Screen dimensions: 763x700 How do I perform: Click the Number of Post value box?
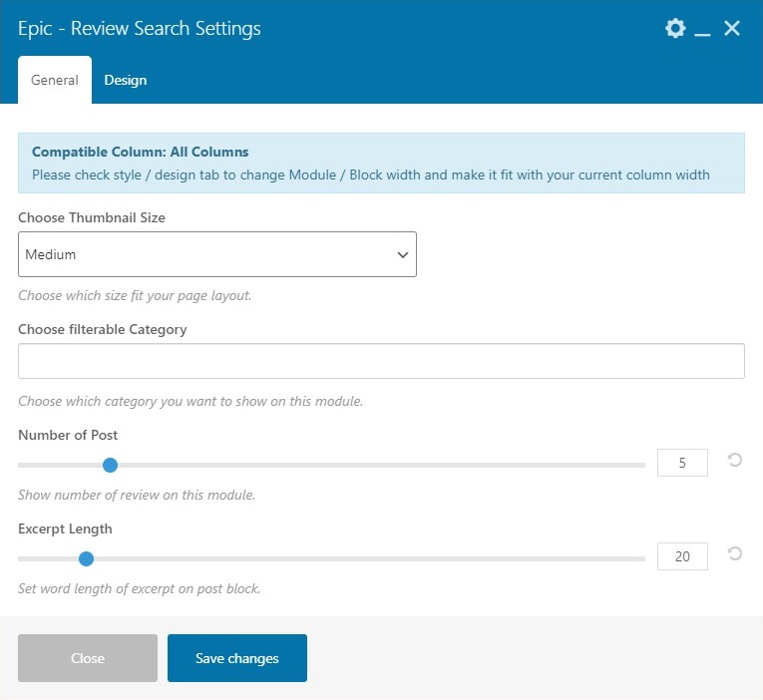coord(682,463)
